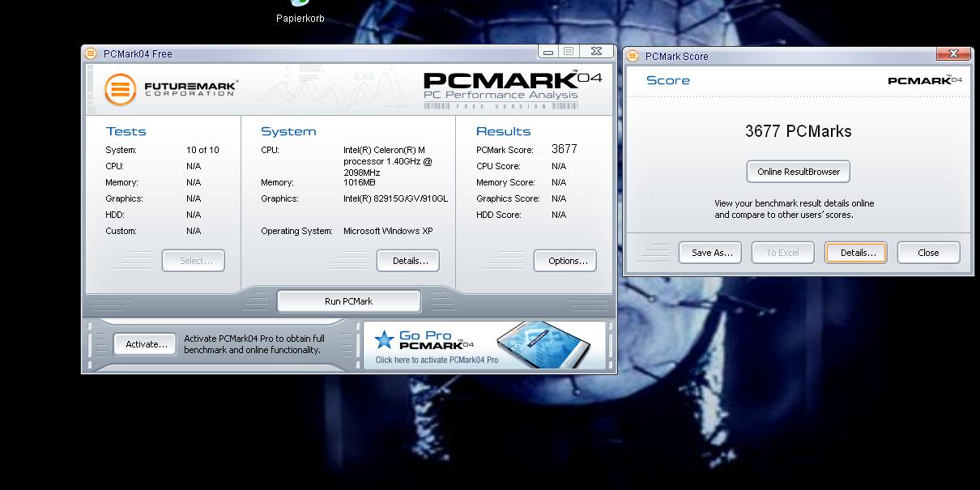Minimize the PCMark04 Free window
Screen dimensions: 980x490
click(x=548, y=52)
